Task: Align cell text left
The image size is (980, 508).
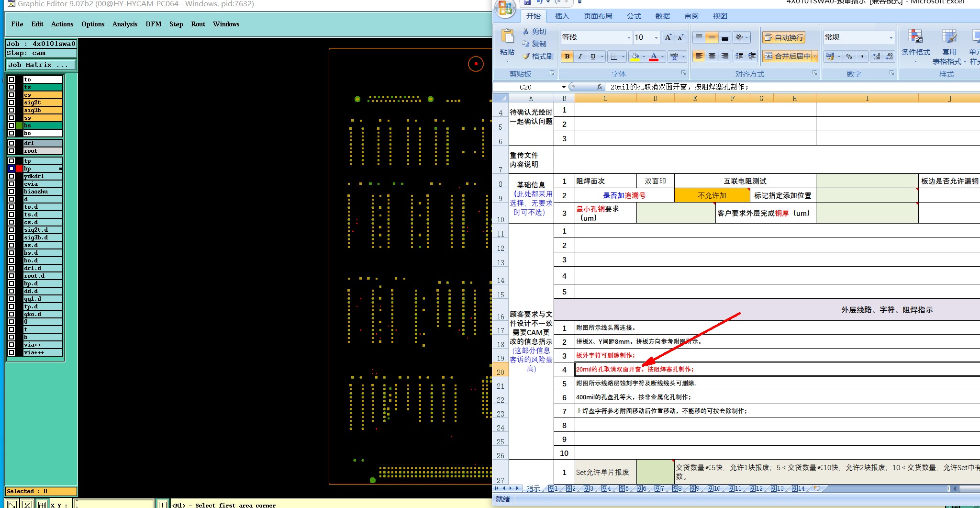Action: (x=699, y=56)
